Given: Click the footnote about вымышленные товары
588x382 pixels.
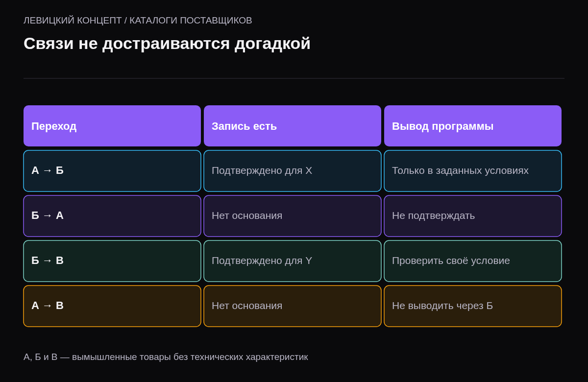Looking at the screenshot, I should pyautogui.click(x=166, y=357).
